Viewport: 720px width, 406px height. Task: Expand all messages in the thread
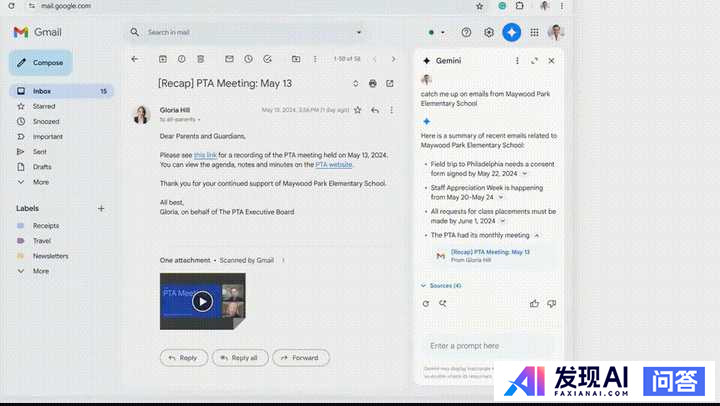pos(355,84)
